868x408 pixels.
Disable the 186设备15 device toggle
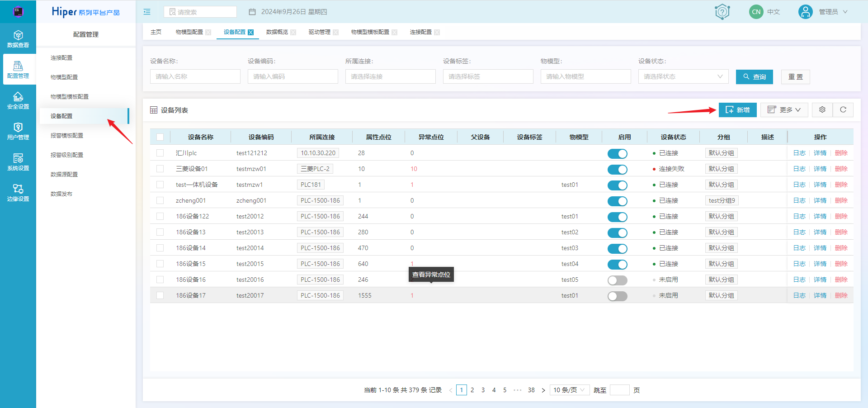pos(618,265)
